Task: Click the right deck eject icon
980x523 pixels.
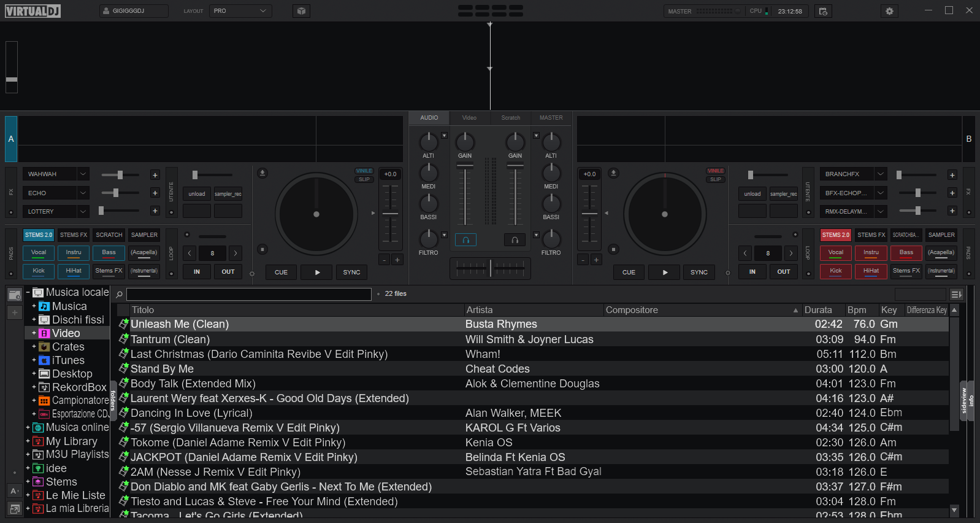Action: coord(613,173)
